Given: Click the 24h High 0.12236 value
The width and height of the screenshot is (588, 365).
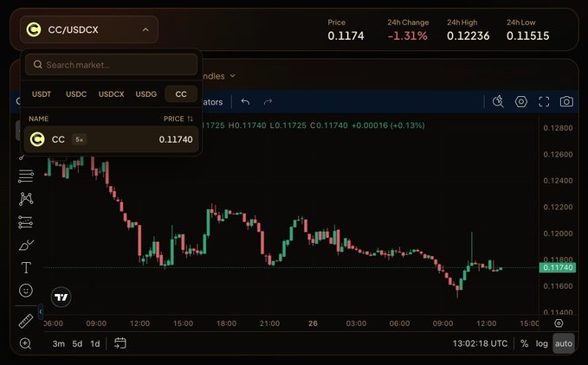Looking at the screenshot, I should (x=468, y=35).
